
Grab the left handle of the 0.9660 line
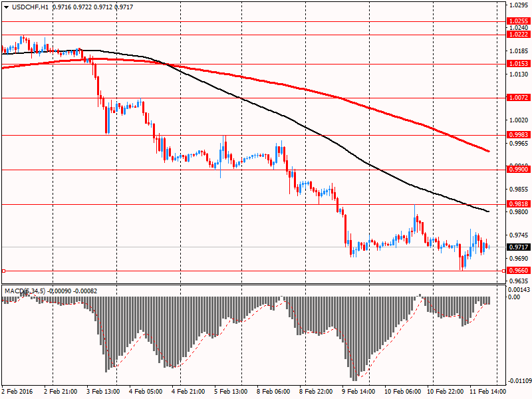pyautogui.click(x=4, y=271)
